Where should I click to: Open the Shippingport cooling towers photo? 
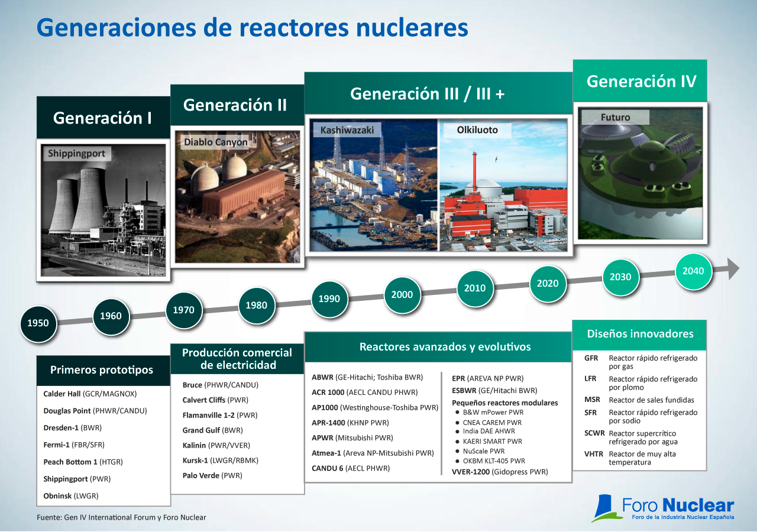(x=103, y=210)
